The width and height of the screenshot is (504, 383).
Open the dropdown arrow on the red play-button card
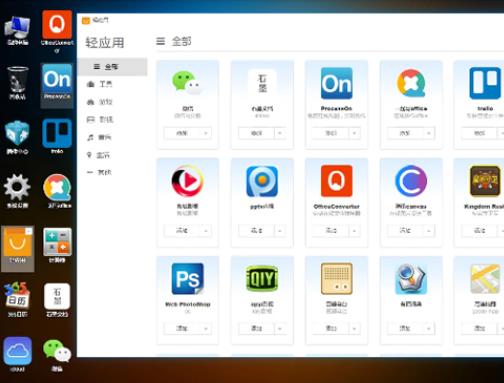[x=206, y=231]
